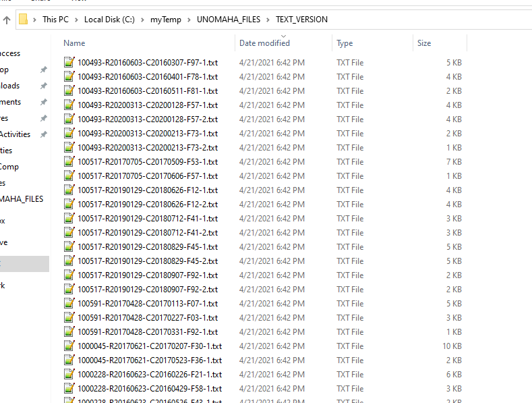Click pin icon next to loads
532x403 pixels.
point(43,86)
